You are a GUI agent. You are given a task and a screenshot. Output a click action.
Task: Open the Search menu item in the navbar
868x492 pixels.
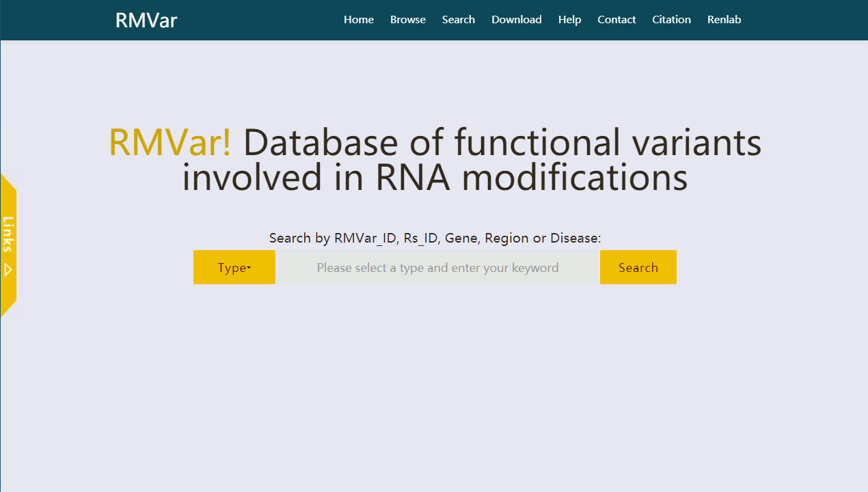point(459,20)
